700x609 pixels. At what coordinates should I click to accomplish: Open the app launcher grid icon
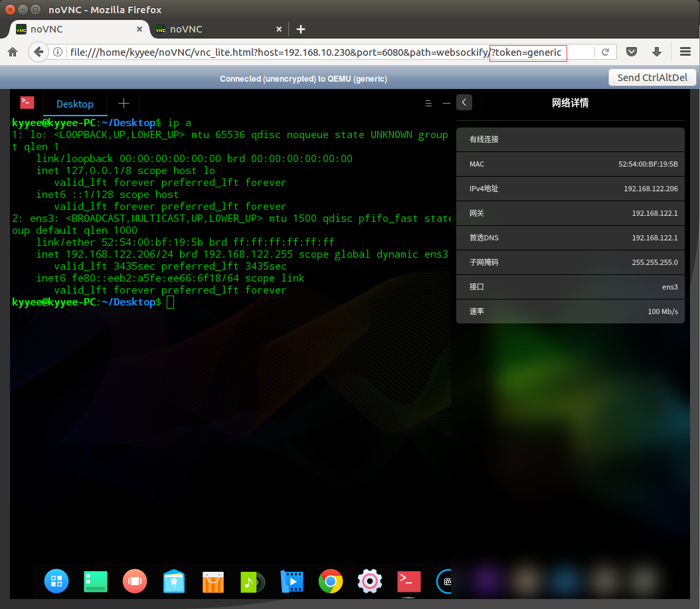pos(56,581)
